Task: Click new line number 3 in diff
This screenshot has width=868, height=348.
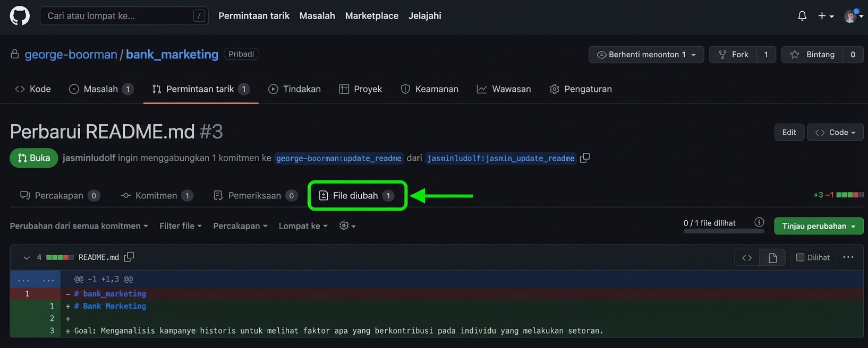Action: coord(52,331)
